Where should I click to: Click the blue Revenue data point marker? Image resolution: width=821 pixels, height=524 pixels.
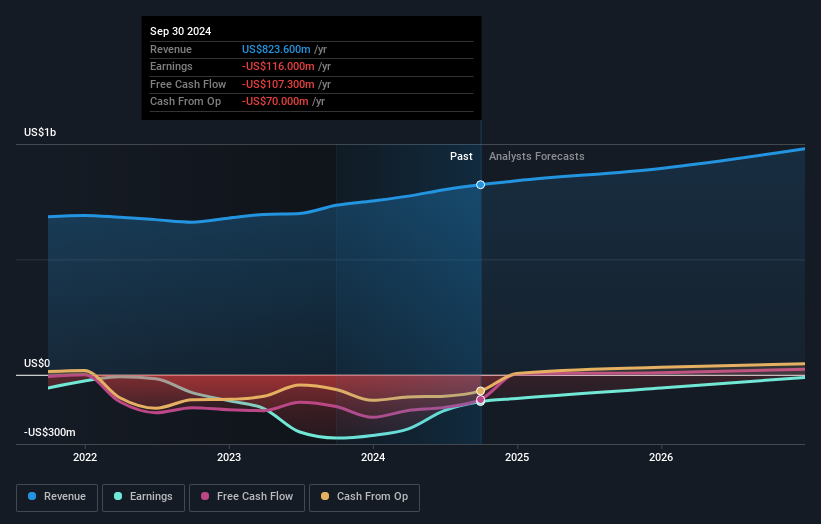coord(481,185)
